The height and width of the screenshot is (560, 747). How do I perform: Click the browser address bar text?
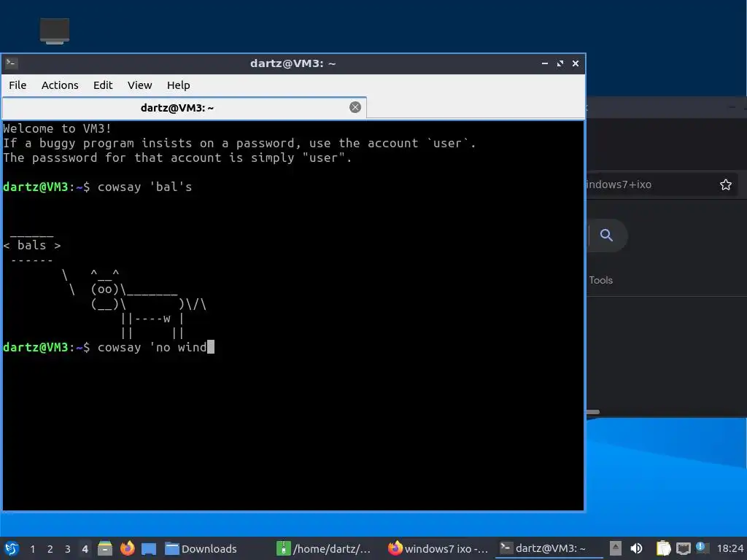tap(619, 184)
